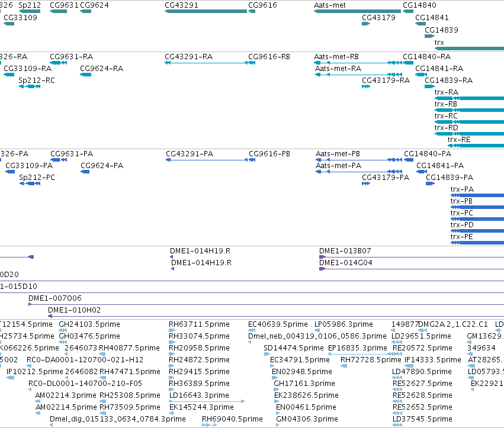Click protein trx-PC
This screenshot has height=428, width=504.
461,213
